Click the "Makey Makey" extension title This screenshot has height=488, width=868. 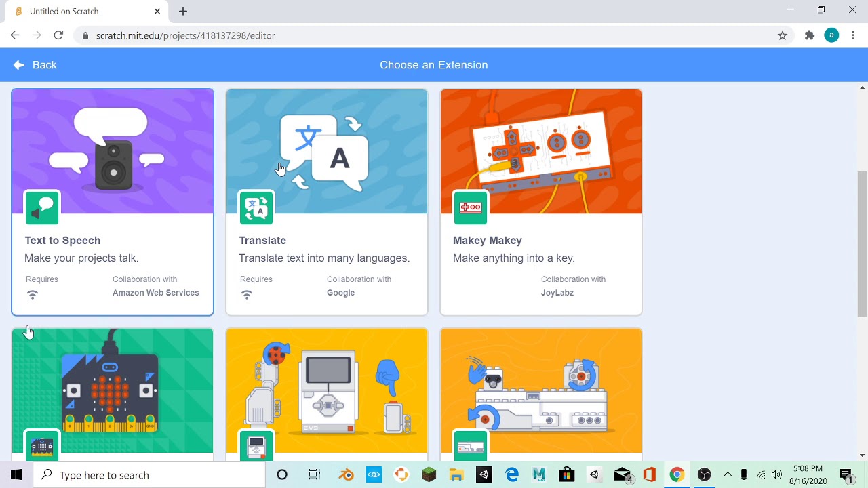pos(487,240)
